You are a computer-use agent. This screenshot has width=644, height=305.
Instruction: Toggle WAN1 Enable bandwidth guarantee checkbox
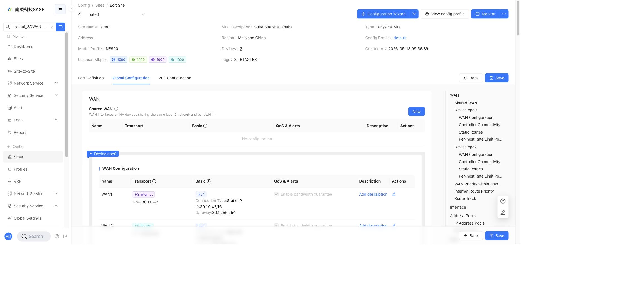276,194
